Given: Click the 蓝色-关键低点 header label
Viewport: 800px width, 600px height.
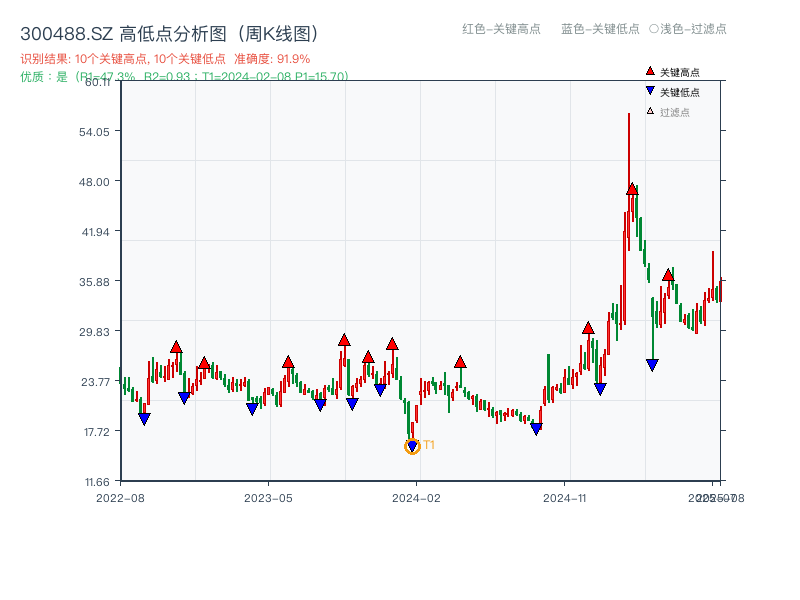Looking at the screenshot, I should [600, 29].
